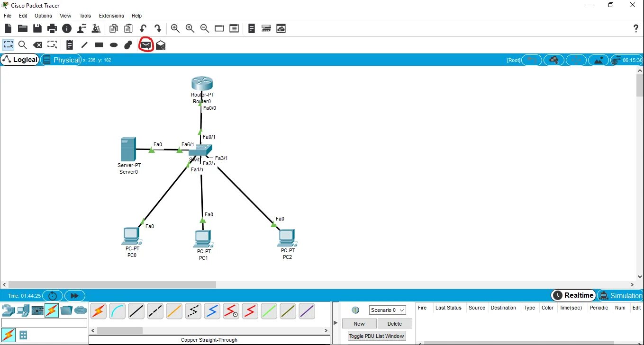Click the device search input field
This screenshot has width=644, height=345.
pos(45,323)
